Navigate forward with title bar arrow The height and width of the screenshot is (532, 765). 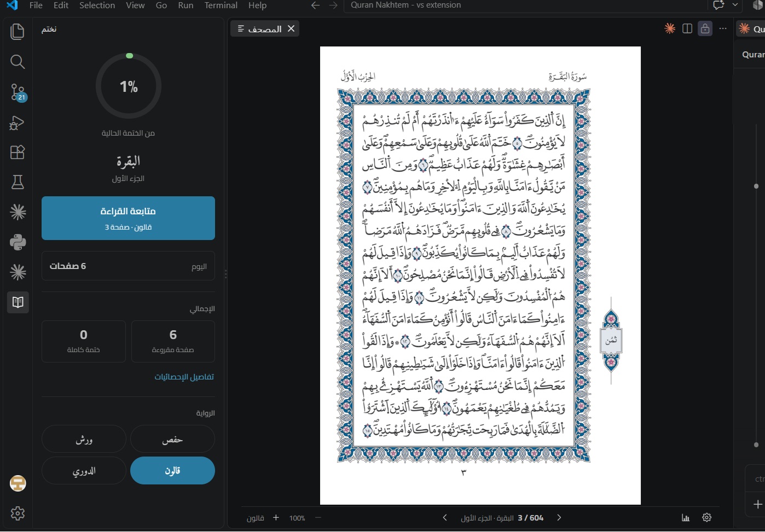333,5
